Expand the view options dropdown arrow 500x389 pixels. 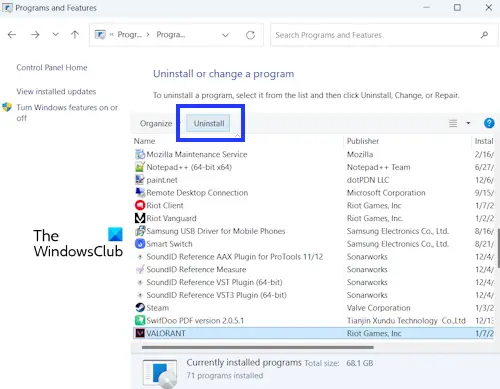[468, 123]
